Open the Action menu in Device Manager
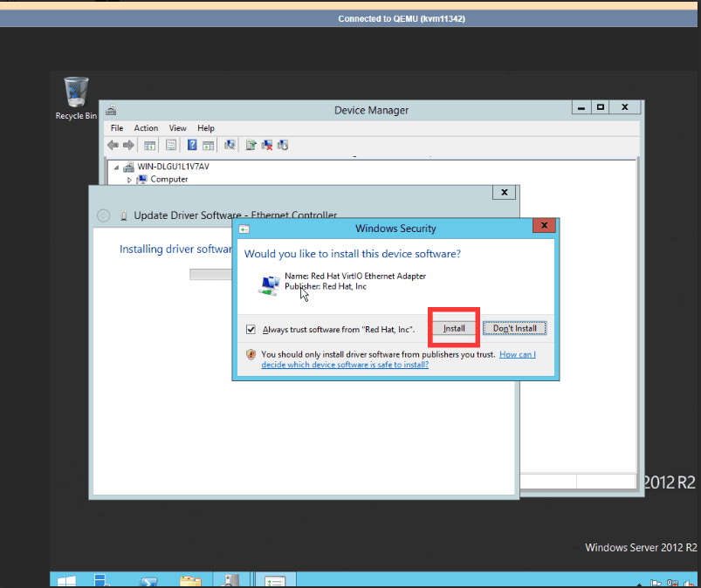 [x=146, y=128]
